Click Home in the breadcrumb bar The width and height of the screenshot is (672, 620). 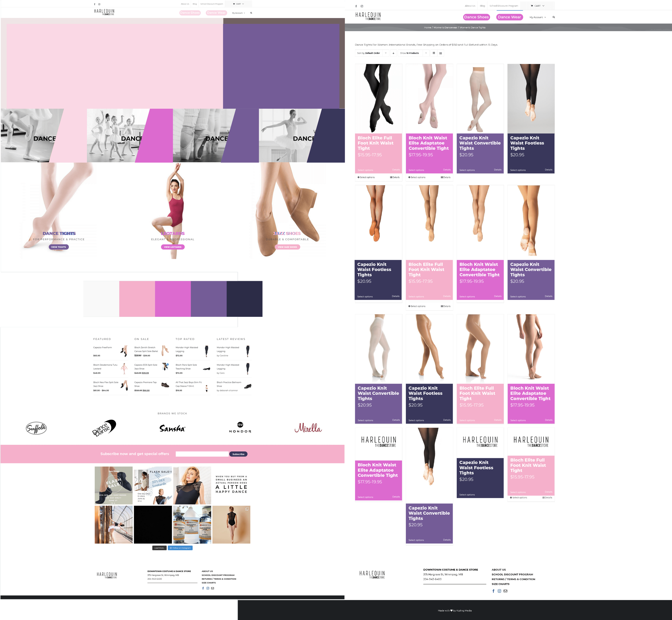tap(427, 27)
